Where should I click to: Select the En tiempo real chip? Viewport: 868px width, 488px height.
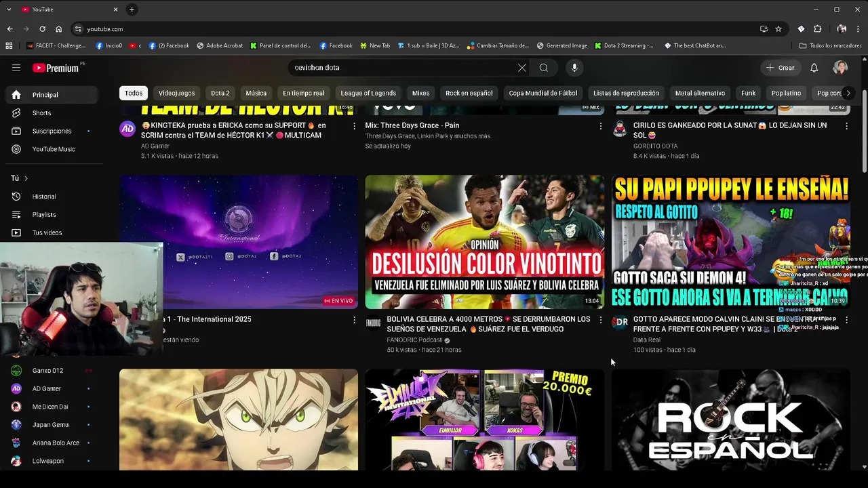(x=304, y=93)
